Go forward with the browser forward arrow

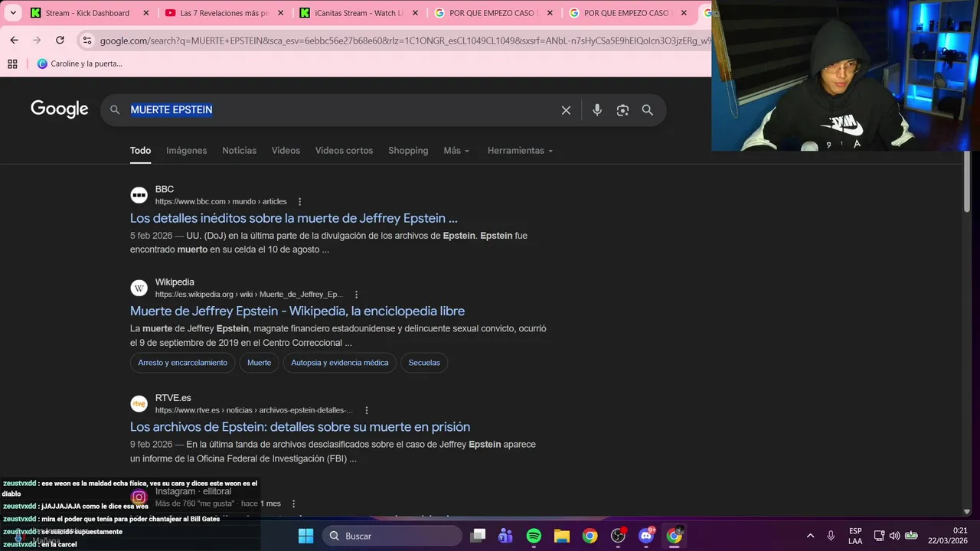tap(37, 40)
